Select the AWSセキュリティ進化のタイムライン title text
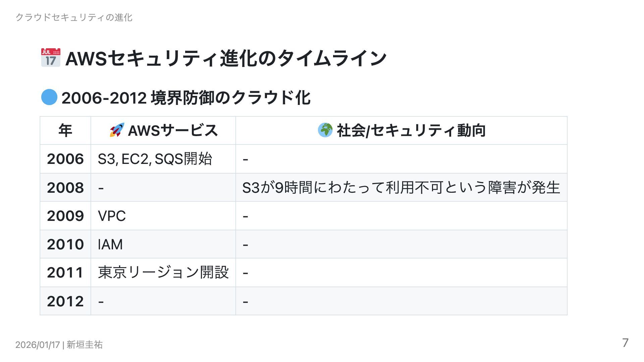The width and height of the screenshot is (644, 362). pyautogui.click(x=226, y=58)
